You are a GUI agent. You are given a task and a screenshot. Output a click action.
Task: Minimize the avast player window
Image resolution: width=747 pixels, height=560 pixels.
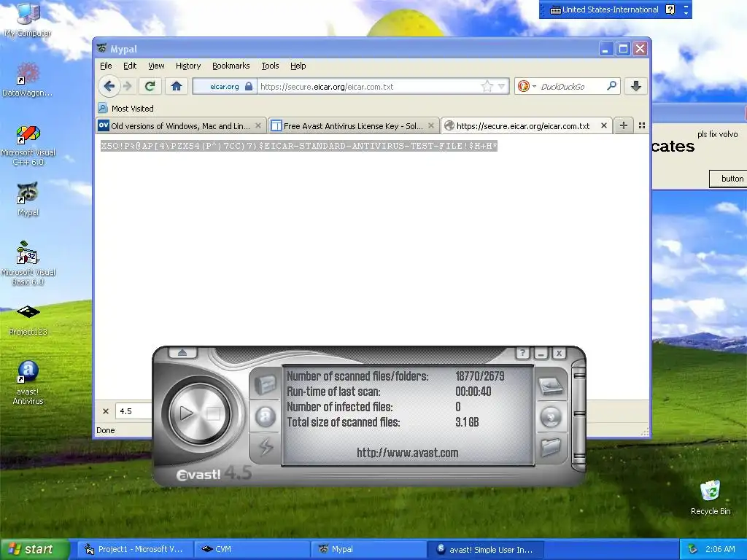pyautogui.click(x=541, y=354)
